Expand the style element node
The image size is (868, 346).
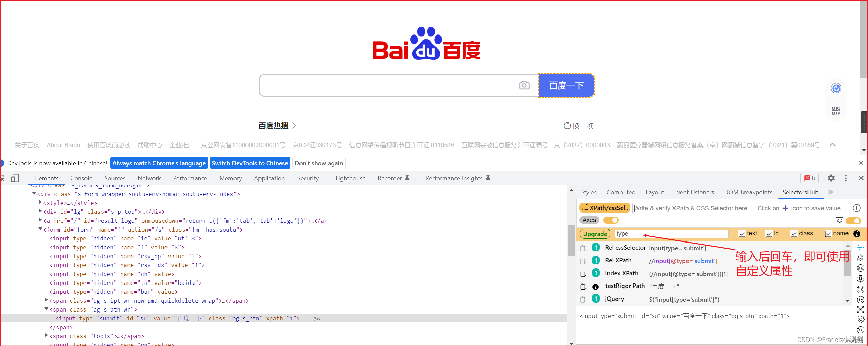pos(40,203)
